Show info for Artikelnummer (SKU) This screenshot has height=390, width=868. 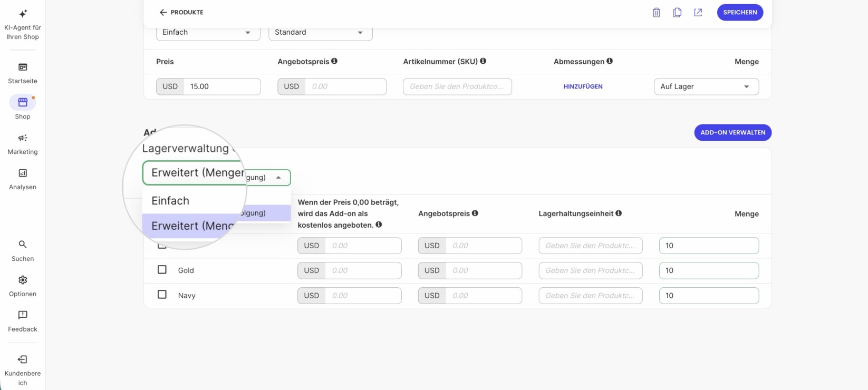tap(483, 61)
